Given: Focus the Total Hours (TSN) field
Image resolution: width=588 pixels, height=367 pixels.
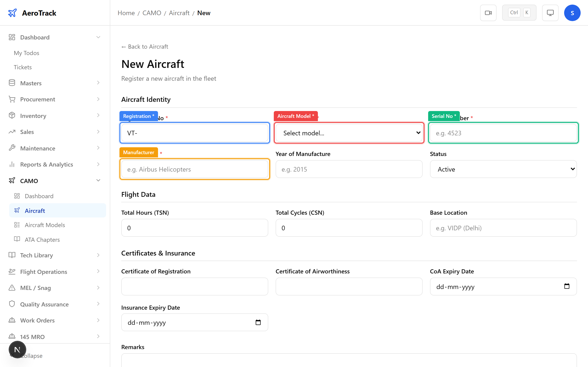Looking at the screenshot, I should (194, 228).
